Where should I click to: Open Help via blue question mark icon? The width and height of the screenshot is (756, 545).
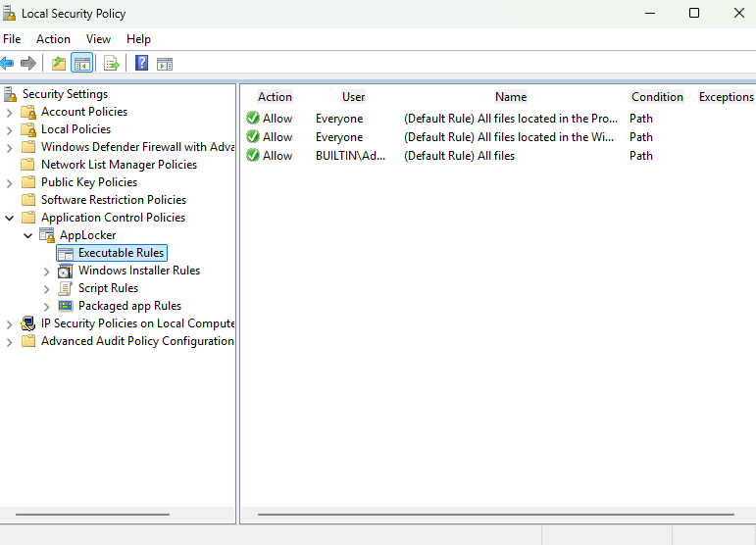pos(141,64)
